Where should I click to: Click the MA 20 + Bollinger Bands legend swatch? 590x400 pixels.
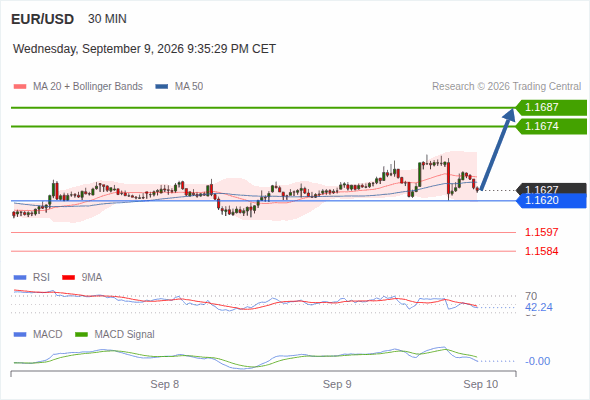tap(20, 87)
